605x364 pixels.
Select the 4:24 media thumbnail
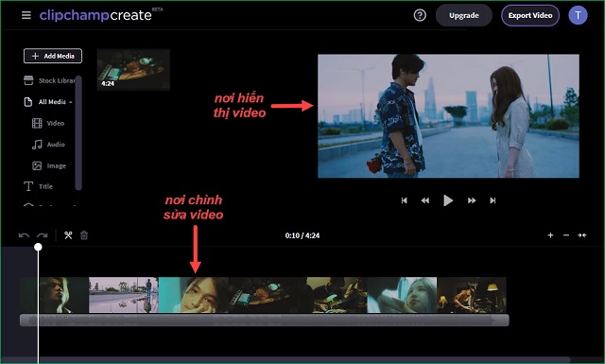133,69
